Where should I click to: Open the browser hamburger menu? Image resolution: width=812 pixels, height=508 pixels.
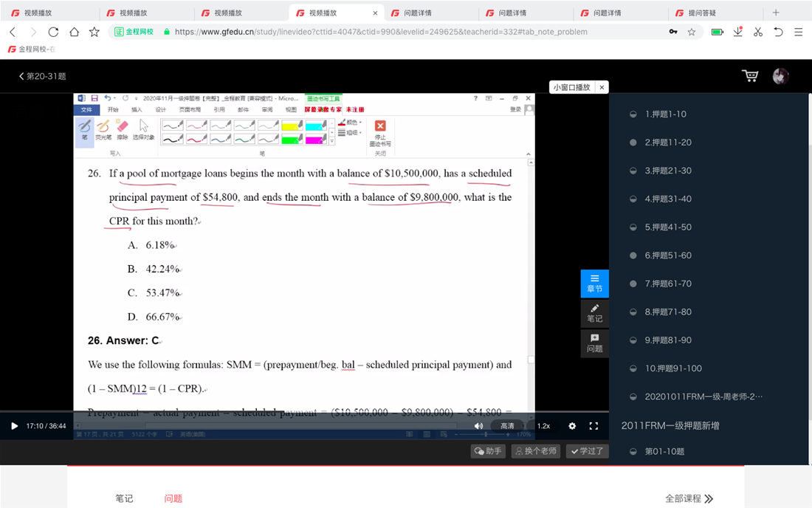point(798,32)
